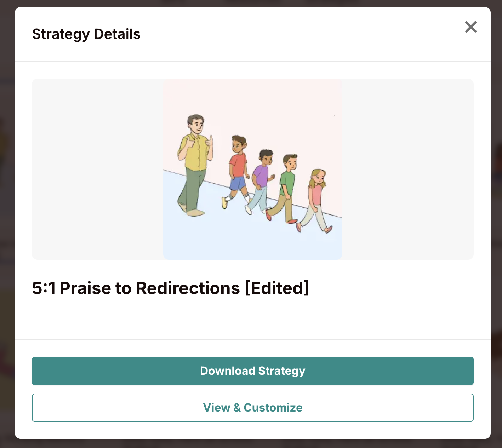The image size is (502, 448).
Task: Click the strategy illustration thumbnail
Action: click(x=252, y=169)
